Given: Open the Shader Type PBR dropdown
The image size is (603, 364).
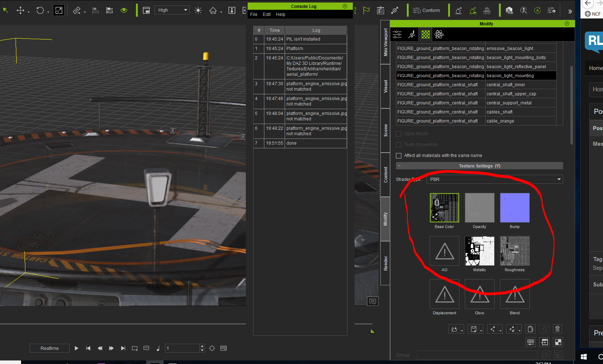Looking at the screenshot, I should pos(495,179).
